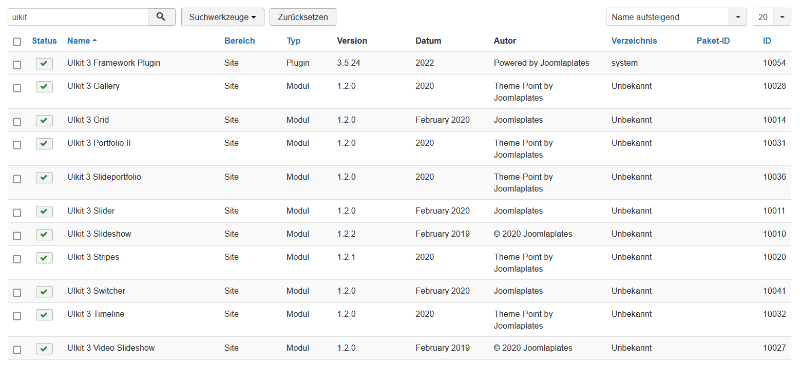Select checkbox for Uikit 3 Gallery

pyautogui.click(x=17, y=88)
